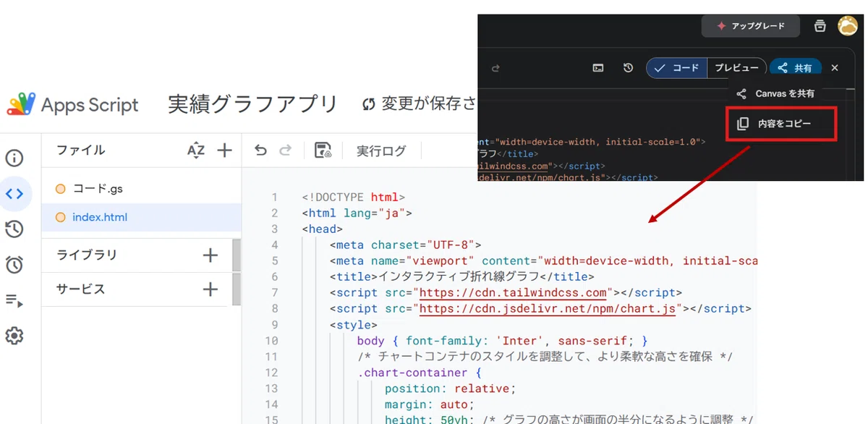Add a new file with plus icon
This screenshot has height=424, width=868.
pos(225,150)
